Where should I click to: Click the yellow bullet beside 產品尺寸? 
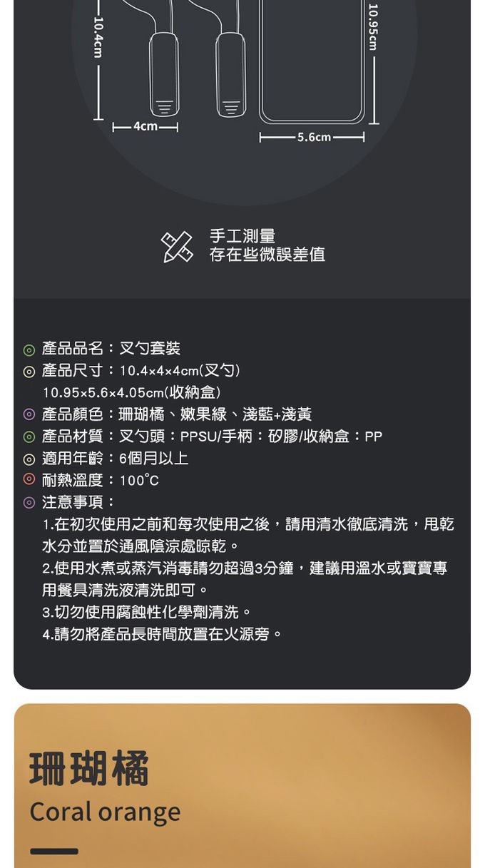tap(29, 372)
